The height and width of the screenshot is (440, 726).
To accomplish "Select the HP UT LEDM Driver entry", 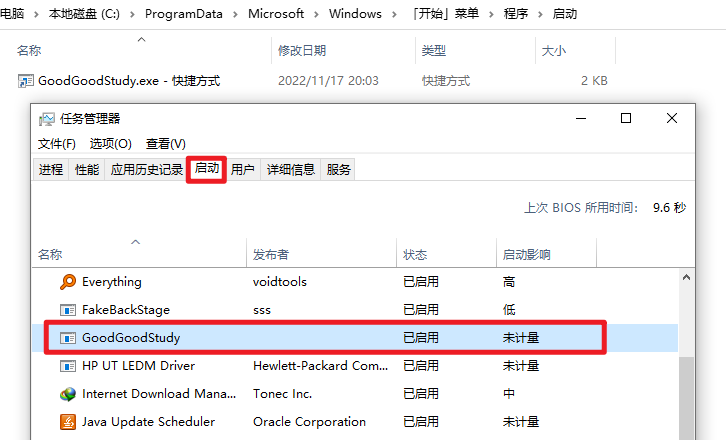I will tap(355, 366).
